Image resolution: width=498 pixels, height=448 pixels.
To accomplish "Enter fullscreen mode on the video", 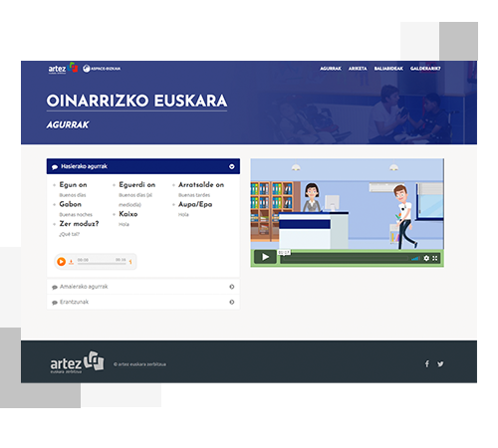I will pyautogui.click(x=435, y=258).
